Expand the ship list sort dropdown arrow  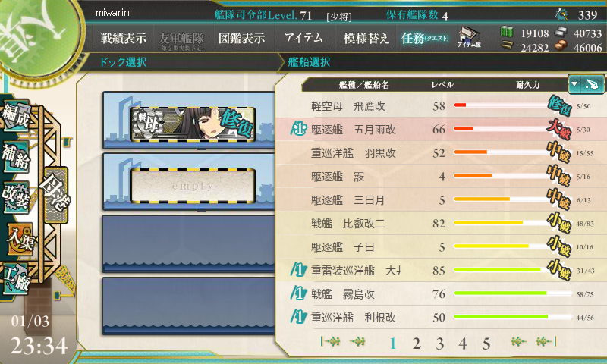pyautogui.click(x=574, y=84)
